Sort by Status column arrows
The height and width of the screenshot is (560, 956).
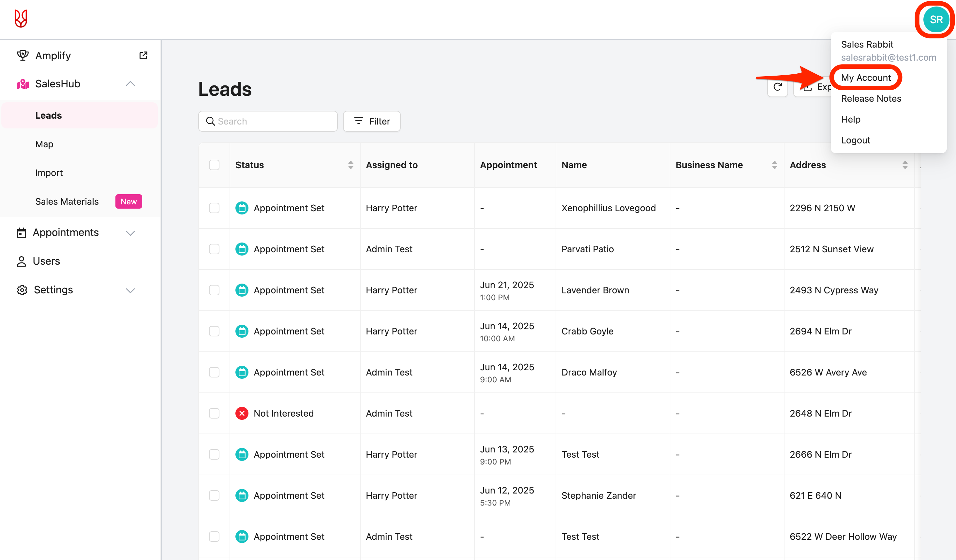click(351, 165)
